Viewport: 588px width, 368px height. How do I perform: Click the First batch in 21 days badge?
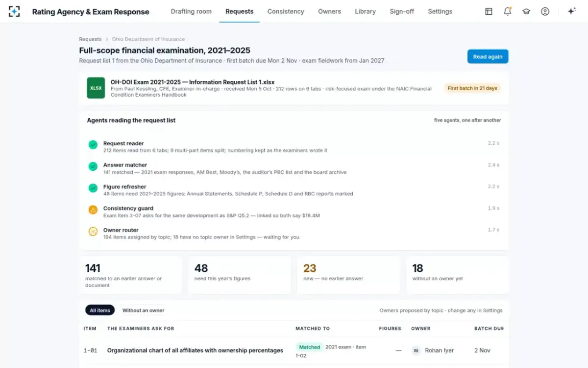(472, 88)
